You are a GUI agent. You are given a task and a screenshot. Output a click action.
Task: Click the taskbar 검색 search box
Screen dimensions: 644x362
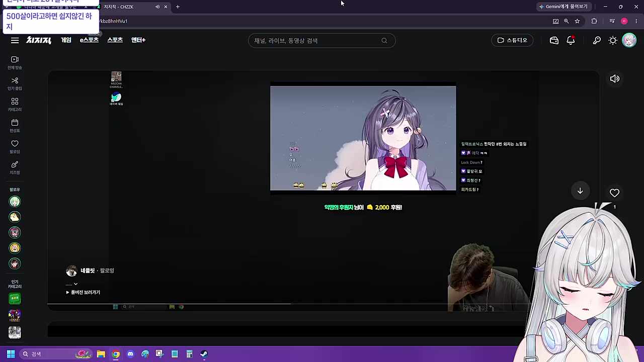click(56, 354)
